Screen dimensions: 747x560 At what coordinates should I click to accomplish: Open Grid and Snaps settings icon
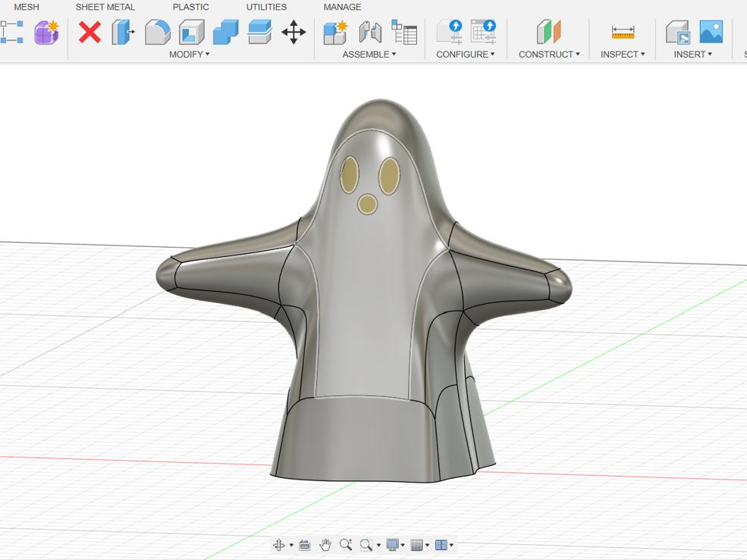tap(417, 545)
